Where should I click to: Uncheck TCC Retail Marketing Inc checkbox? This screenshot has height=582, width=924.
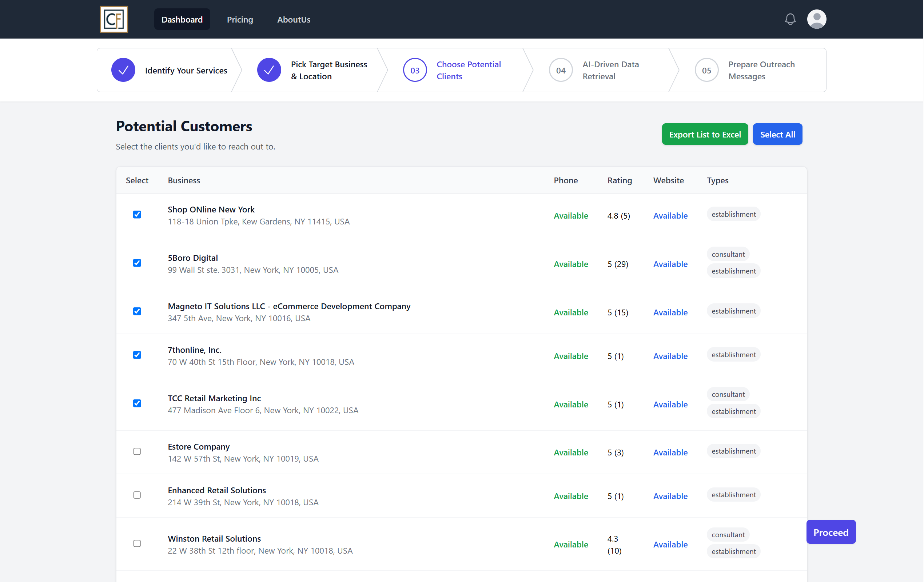point(137,403)
